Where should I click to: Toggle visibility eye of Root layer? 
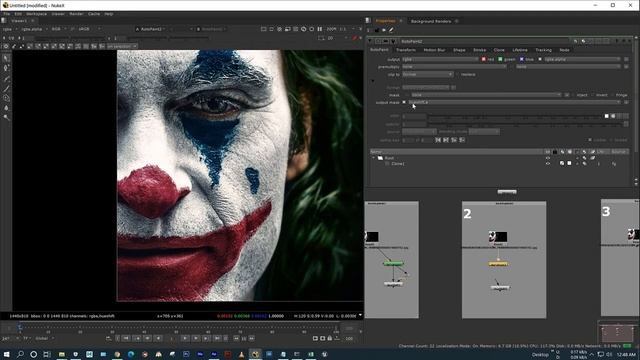coord(548,158)
